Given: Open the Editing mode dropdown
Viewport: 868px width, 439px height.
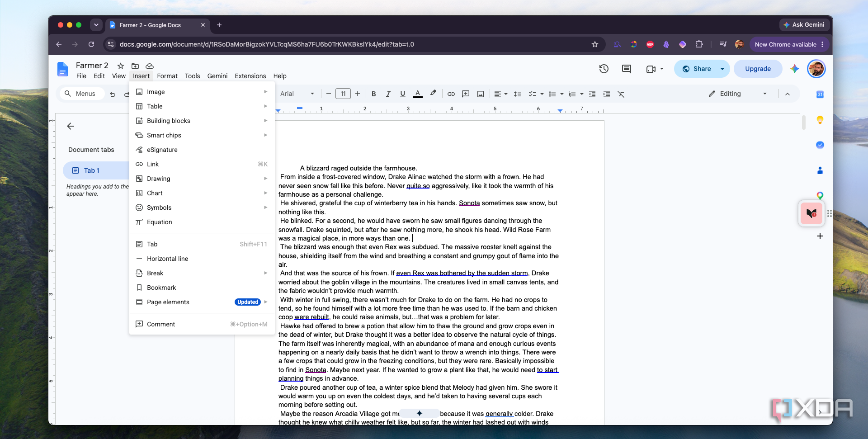Looking at the screenshot, I should pyautogui.click(x=738, y=94).
